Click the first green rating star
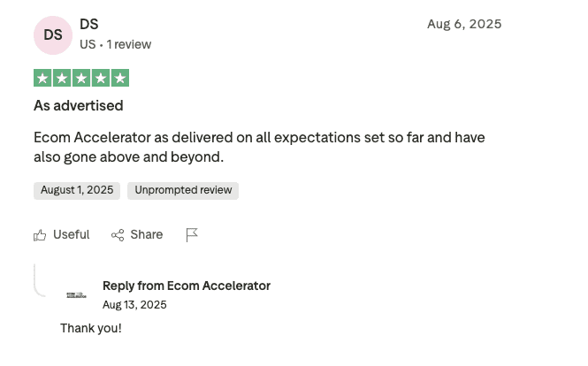 [42, 78]
